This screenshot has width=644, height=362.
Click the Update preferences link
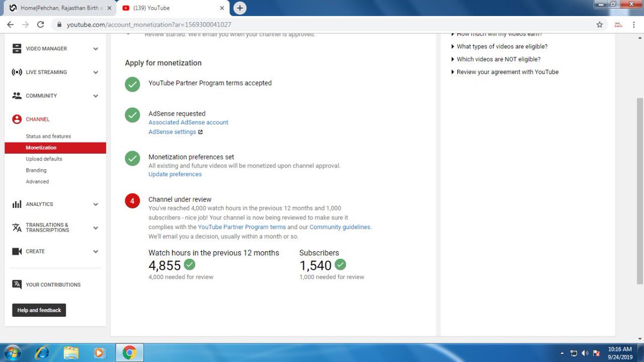tap(175, 175)
